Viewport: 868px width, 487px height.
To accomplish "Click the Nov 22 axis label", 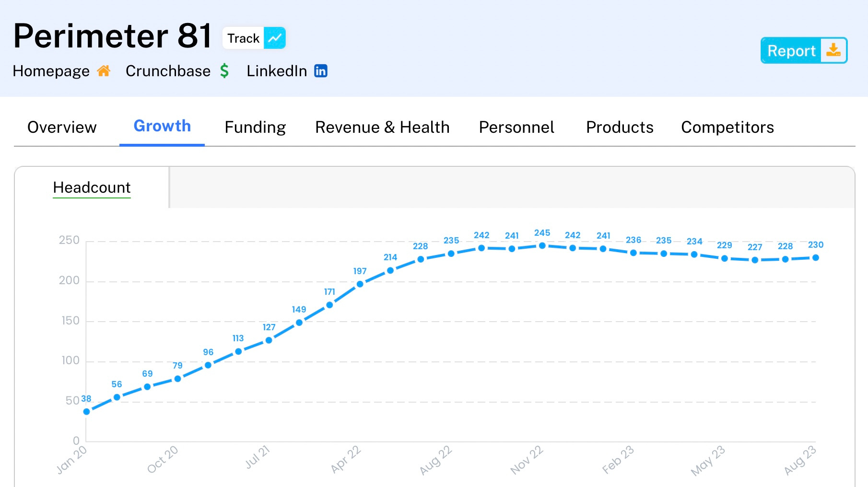I will pos(527,460).
